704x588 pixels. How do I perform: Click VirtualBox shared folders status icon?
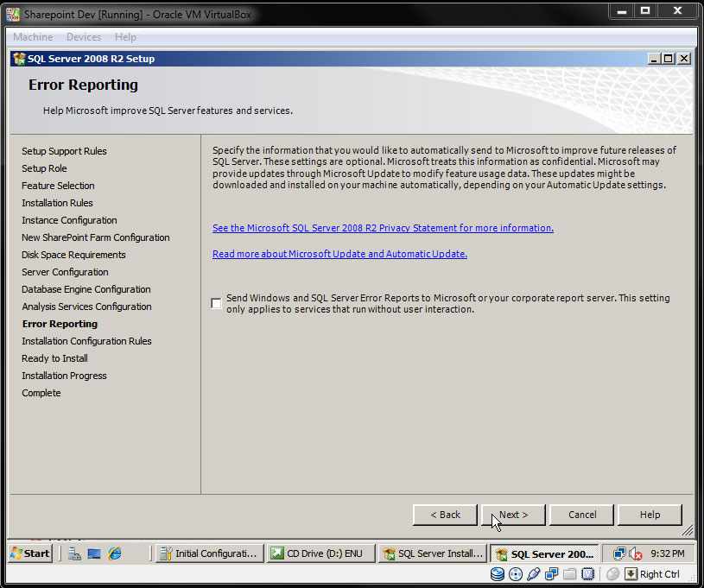pos(570,574)
